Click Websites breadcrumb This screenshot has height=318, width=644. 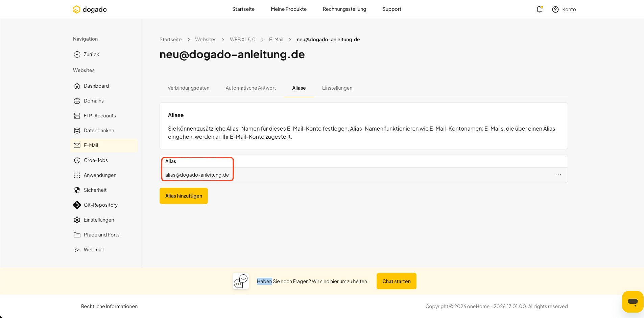[206, 40]
